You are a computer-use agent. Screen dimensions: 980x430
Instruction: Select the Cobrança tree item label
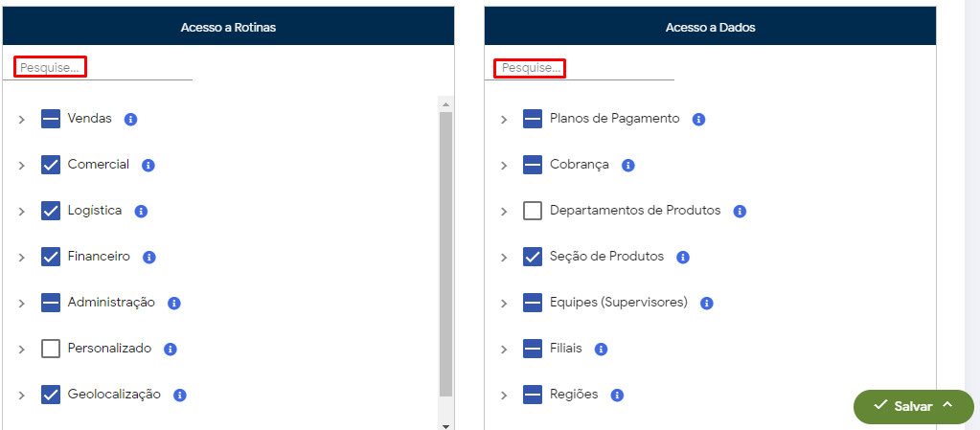point(579,165)
